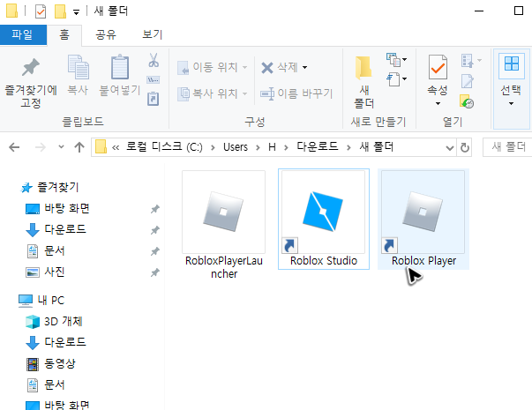This screenshot has width=532, height=410.
Task: Click the Properties (속성) checkmark icon
Action: 438,68
